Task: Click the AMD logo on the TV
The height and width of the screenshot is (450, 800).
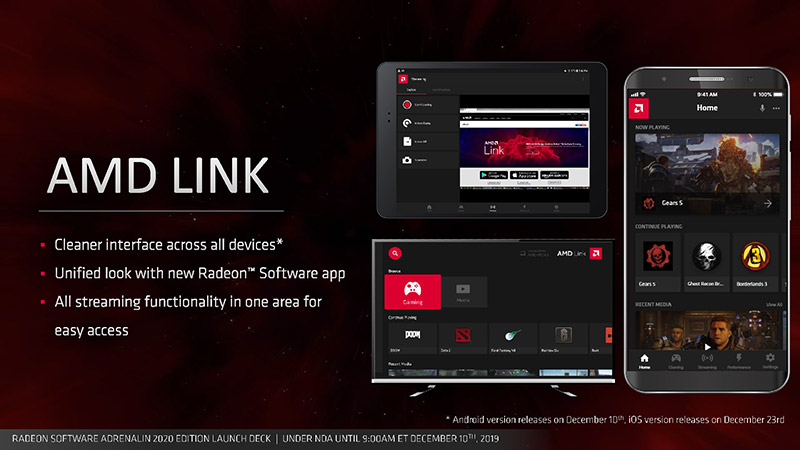Action: 596,253
